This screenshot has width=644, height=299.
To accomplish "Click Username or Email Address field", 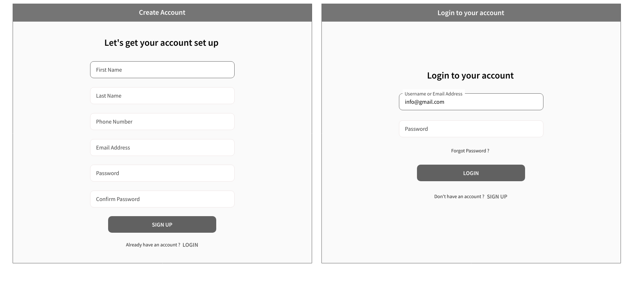I will (471, 102).
